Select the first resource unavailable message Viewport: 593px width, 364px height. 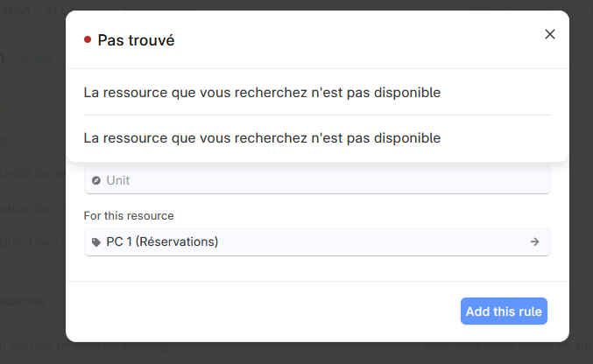(x=262, y=92)
